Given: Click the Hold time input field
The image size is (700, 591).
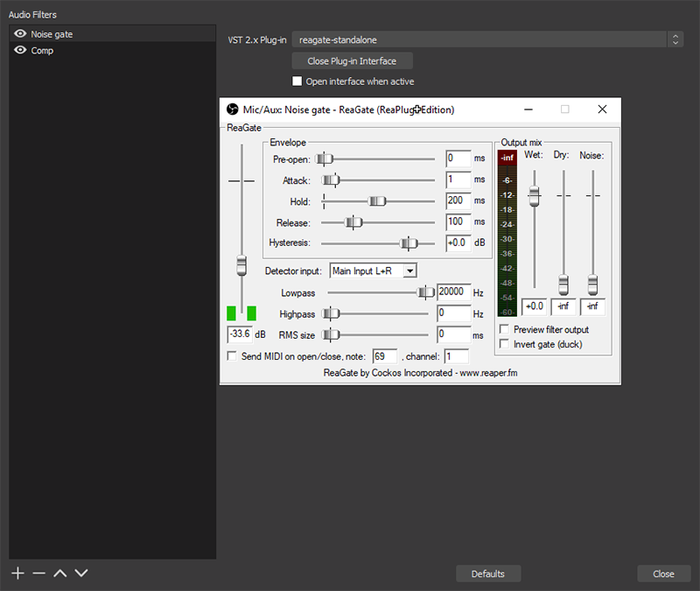Looking at the screenshot, I should [x=458, y=201].
